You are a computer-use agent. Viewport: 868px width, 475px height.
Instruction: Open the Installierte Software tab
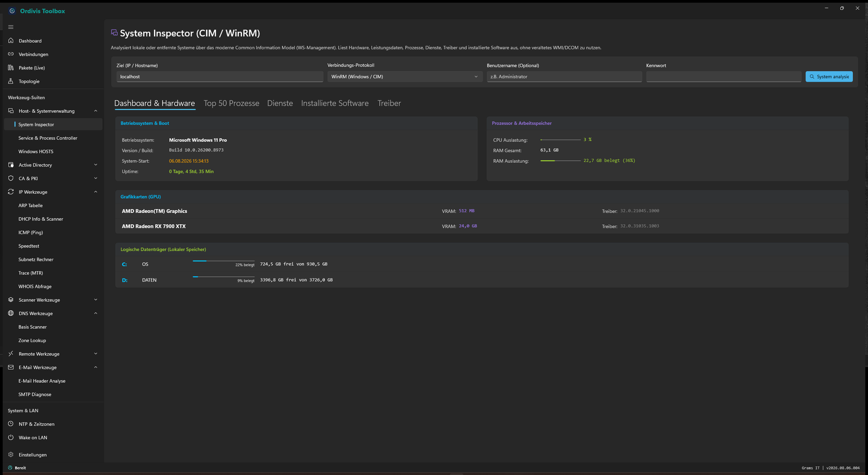coord(335,103)
